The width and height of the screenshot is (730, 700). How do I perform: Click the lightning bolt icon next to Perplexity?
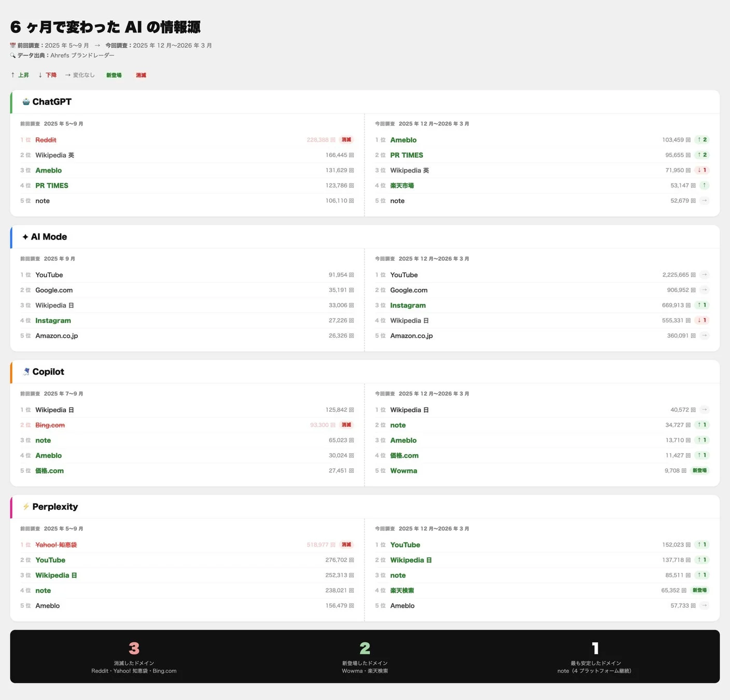click(25, 507)
